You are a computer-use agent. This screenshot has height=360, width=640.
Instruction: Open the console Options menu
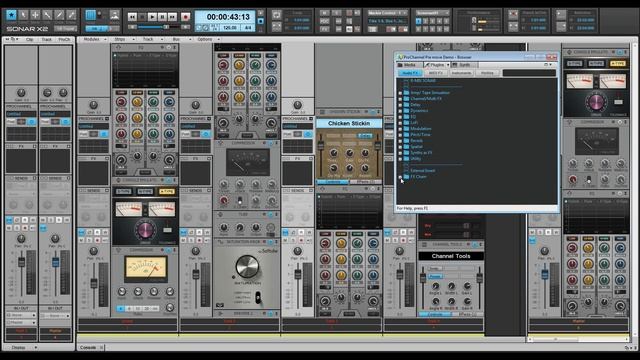[208, 40]
